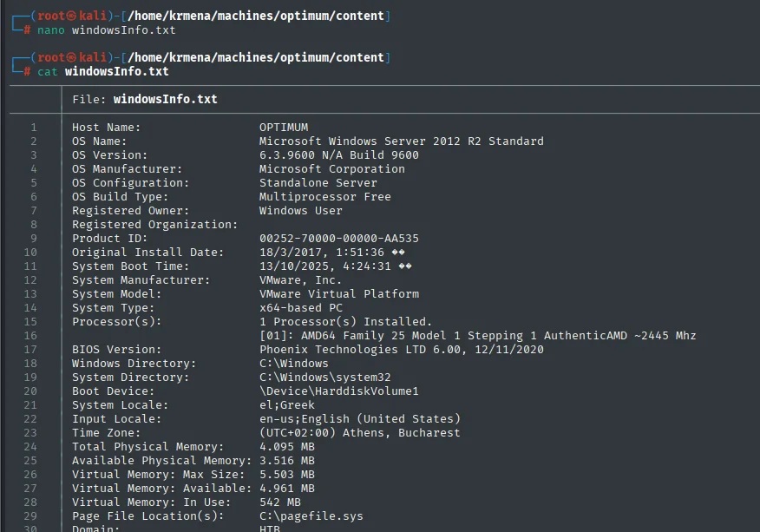Click available physical memory '3.516 MB'
The height and width of the screenshot is (532, 760).
pyautogui.click(x=287, y=461)
